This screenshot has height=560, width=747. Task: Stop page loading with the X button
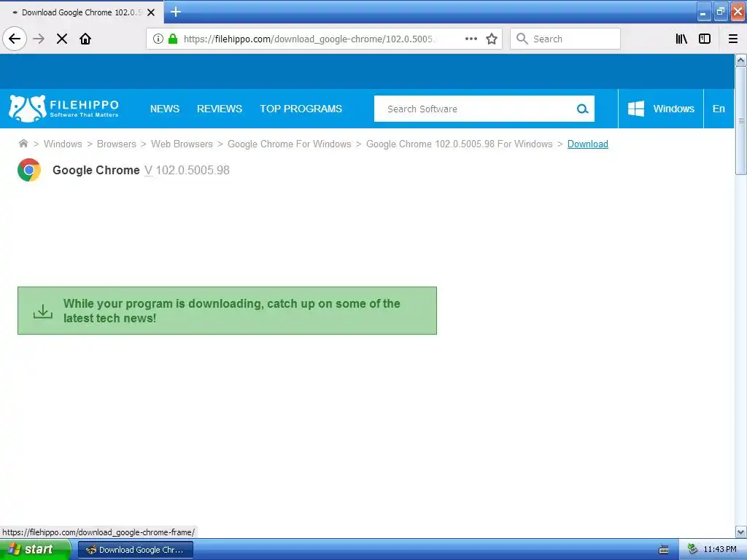(62, 39)
